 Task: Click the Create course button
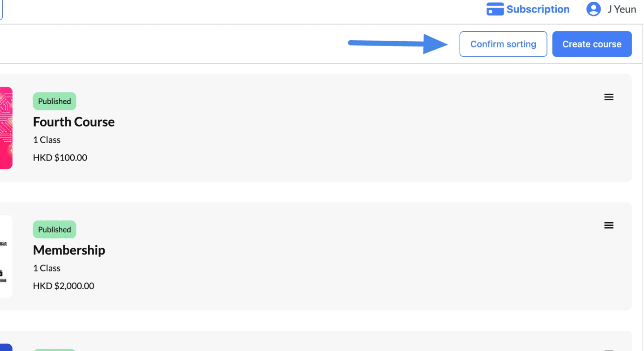(x=592, y=44)
